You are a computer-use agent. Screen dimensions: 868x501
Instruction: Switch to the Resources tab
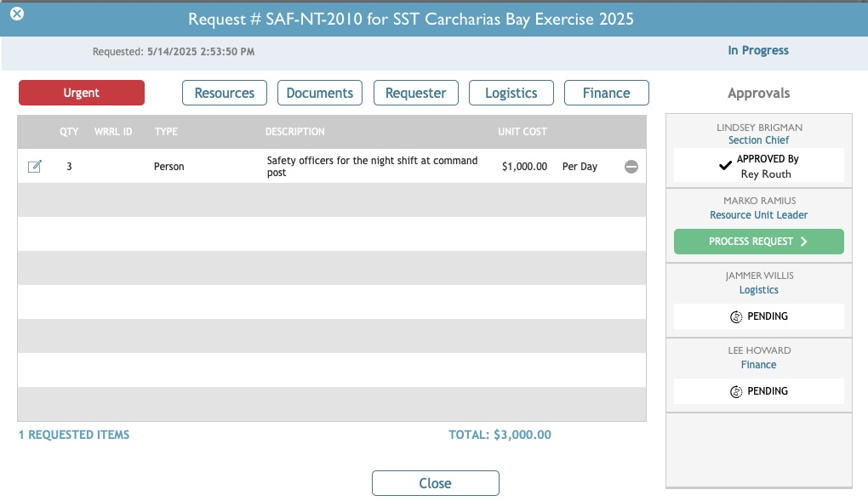coord(224,92)
